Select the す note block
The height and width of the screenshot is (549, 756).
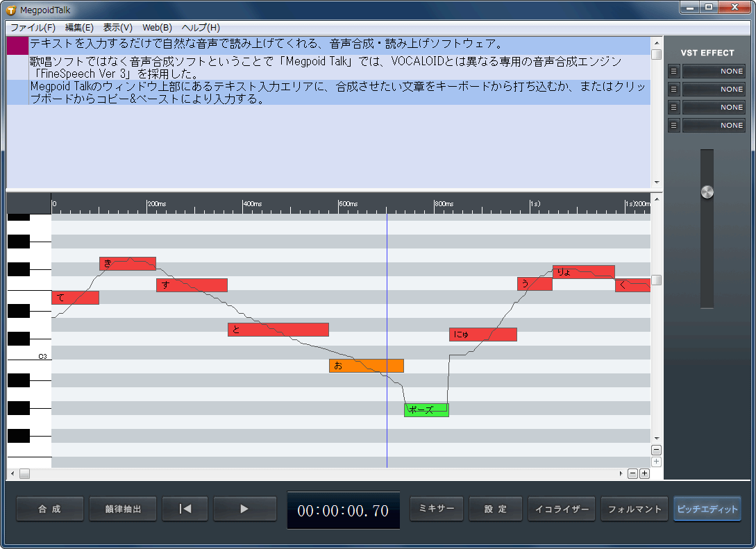(192, 285)
